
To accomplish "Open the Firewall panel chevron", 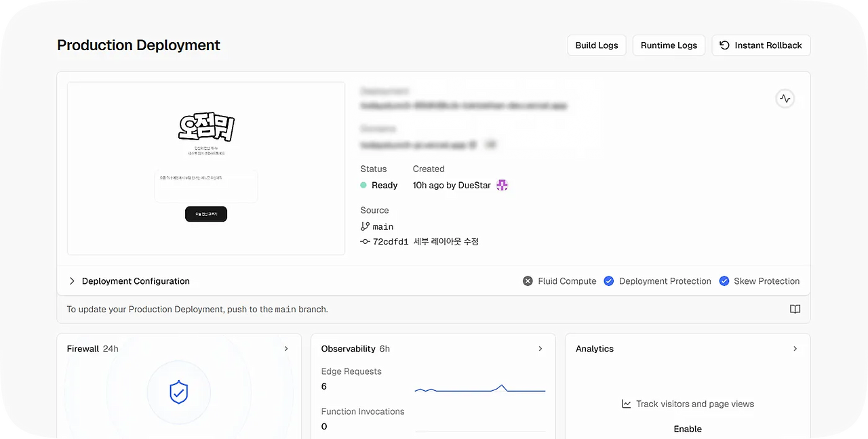I will (x=286, y=349).
